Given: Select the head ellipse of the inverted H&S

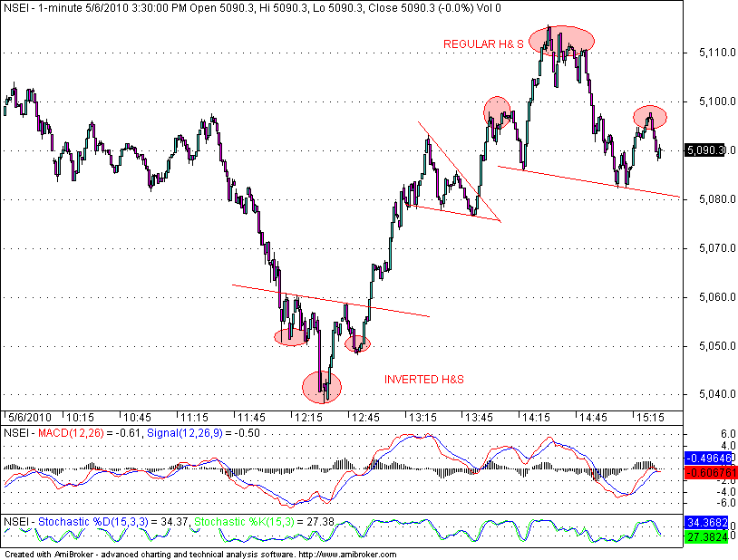Looking at the screenshot, I should click(323, 387).
